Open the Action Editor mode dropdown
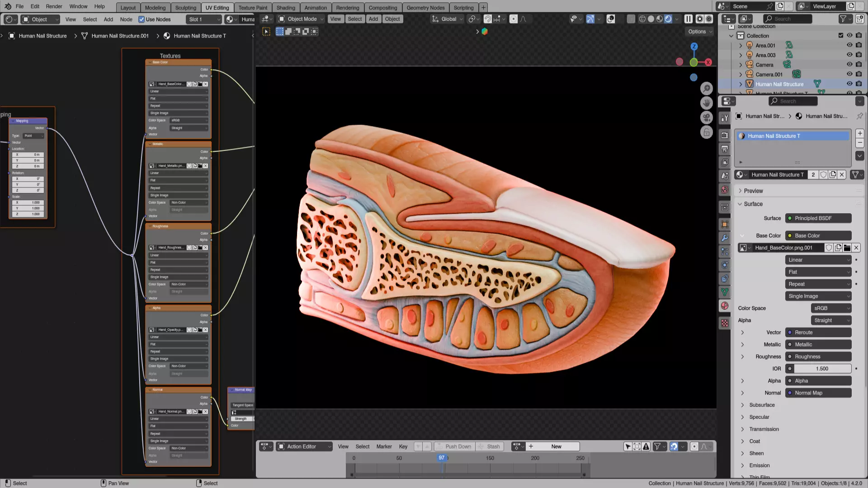The width and height of the screenshot is (868, 488). [x=304, y=446]
